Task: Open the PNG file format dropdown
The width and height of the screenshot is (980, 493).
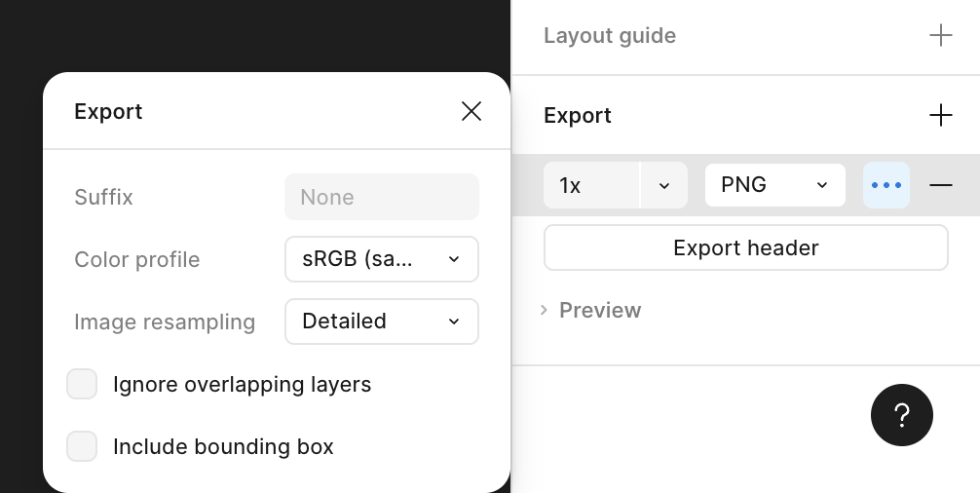Action: 774,185
